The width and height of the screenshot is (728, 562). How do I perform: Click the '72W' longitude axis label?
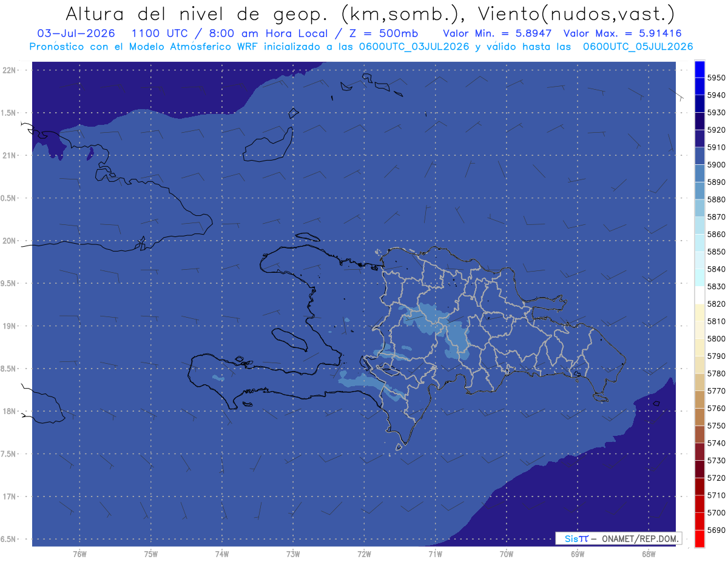(364, 554)
